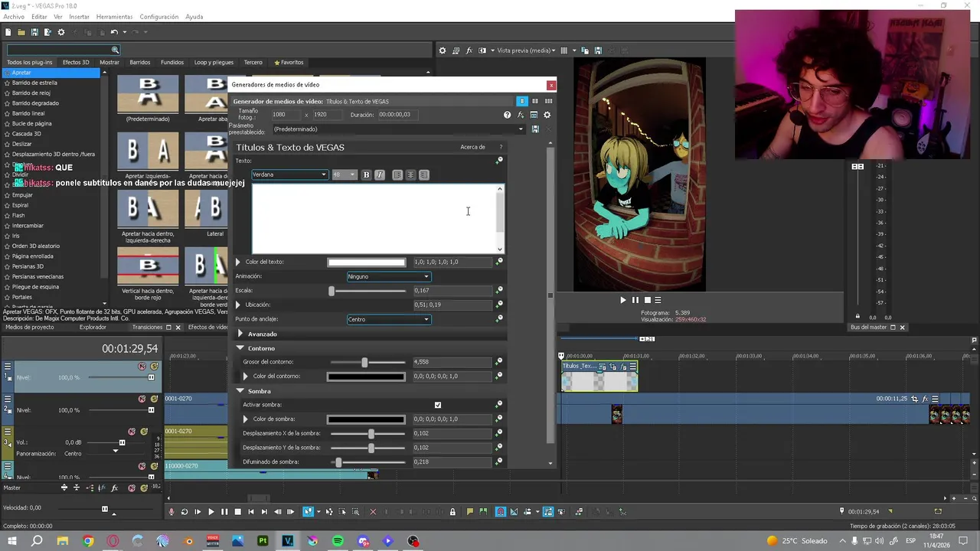Stop timeline playback in transport bar

click(x=237, y=512)
